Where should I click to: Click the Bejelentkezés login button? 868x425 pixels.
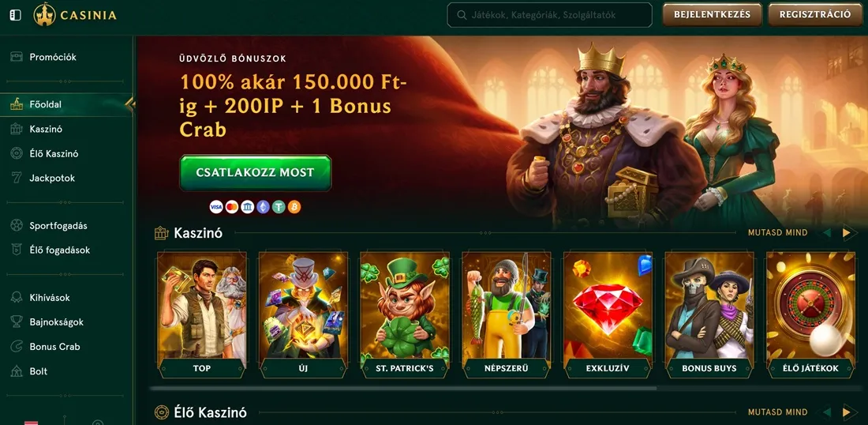pyautogui.click(x=713, y=15)
